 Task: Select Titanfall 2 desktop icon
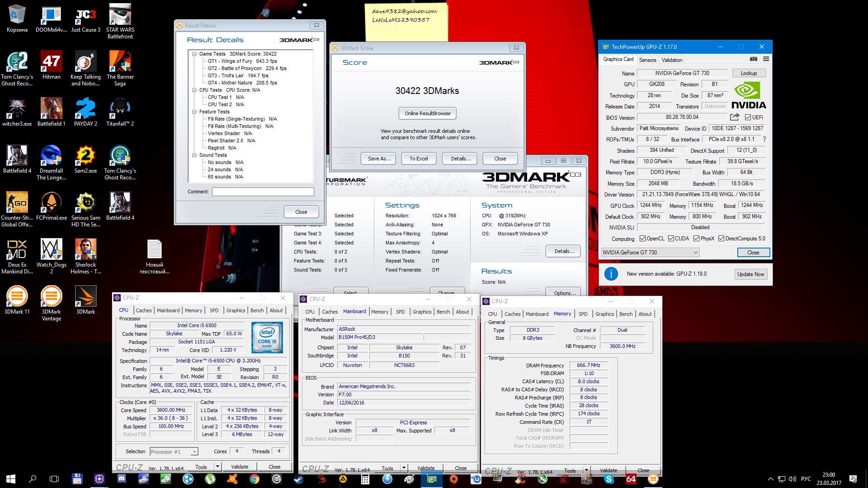[x=120, y=113]
